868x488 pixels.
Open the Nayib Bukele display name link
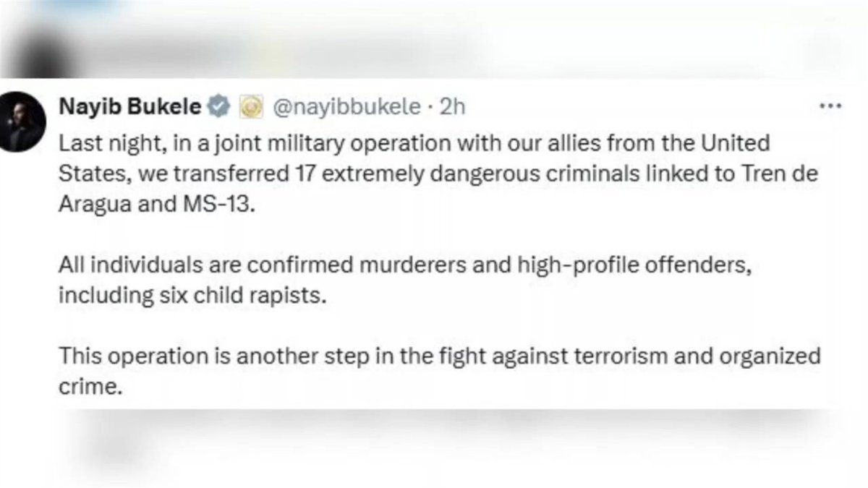click(x=130, y=108)
